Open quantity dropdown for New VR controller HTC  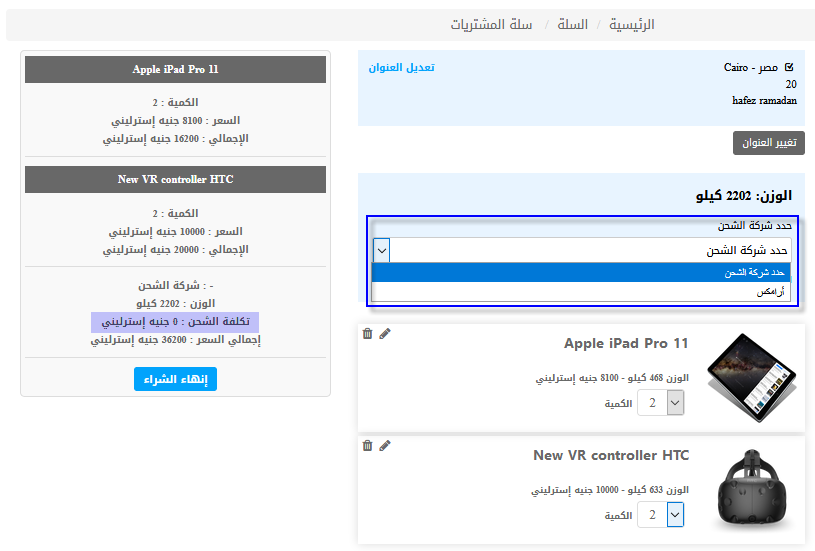pos(661,515)
